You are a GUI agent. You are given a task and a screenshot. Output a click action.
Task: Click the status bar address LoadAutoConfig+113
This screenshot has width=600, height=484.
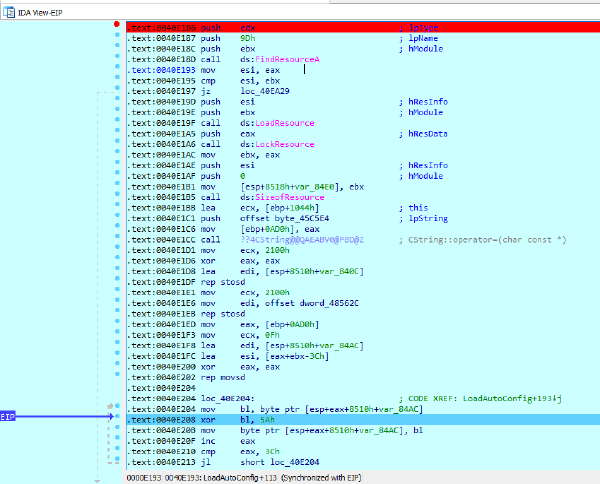[221, 478]
